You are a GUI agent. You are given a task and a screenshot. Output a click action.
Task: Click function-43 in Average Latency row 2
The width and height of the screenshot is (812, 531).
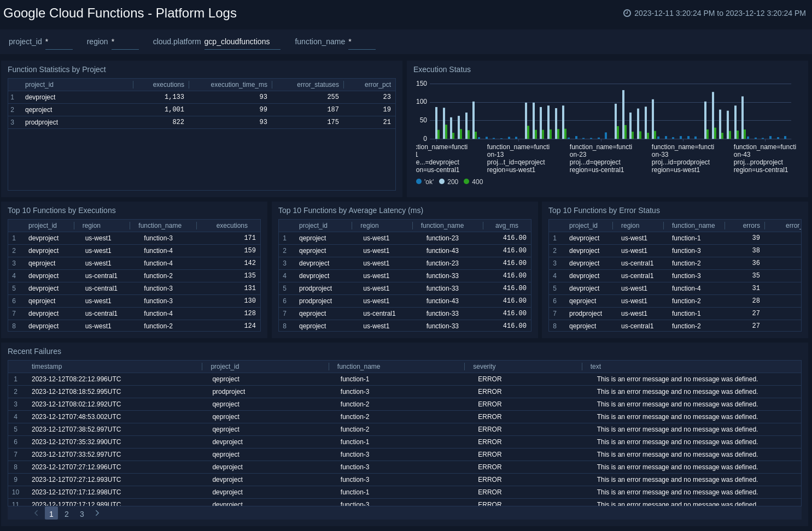tap(442, 251)
